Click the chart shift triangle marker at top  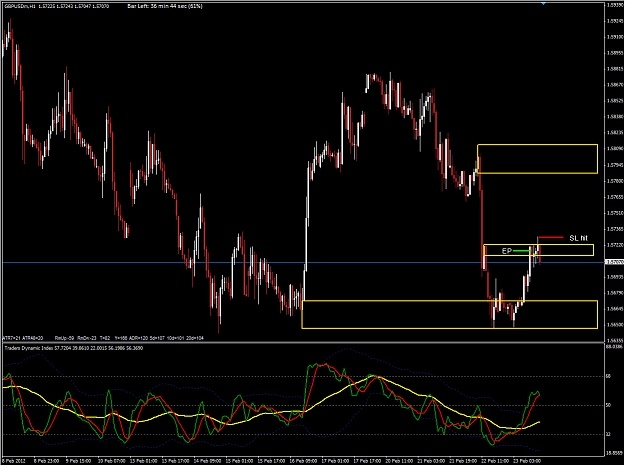click(543, 4)
